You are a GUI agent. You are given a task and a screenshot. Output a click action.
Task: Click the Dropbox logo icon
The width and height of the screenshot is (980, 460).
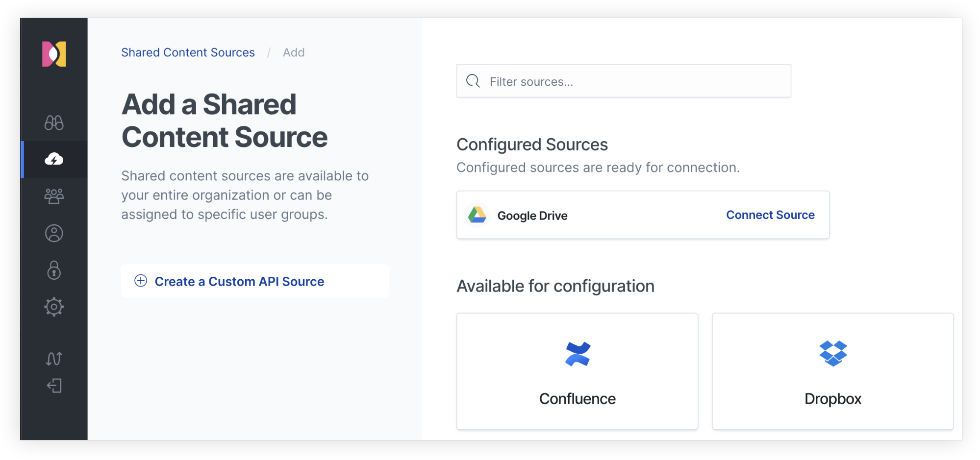coord(833,353)
